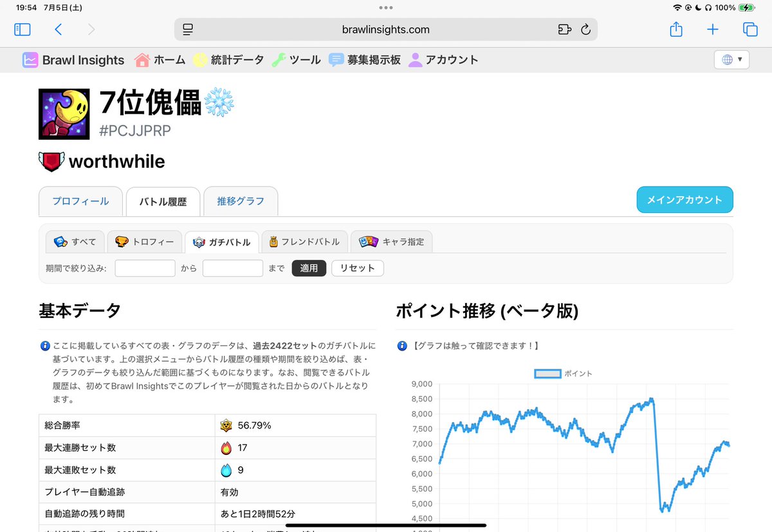Select ガチバトル filter tab

click(x=221, y=242)
